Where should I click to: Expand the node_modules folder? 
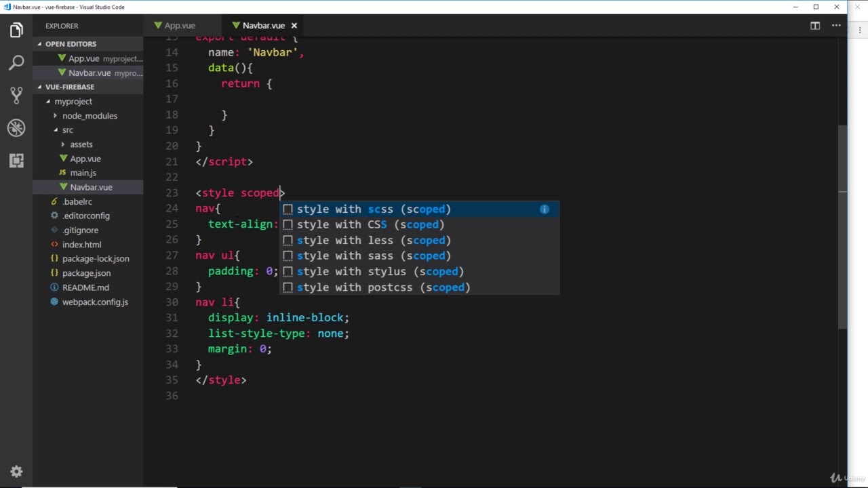[56, 116]
